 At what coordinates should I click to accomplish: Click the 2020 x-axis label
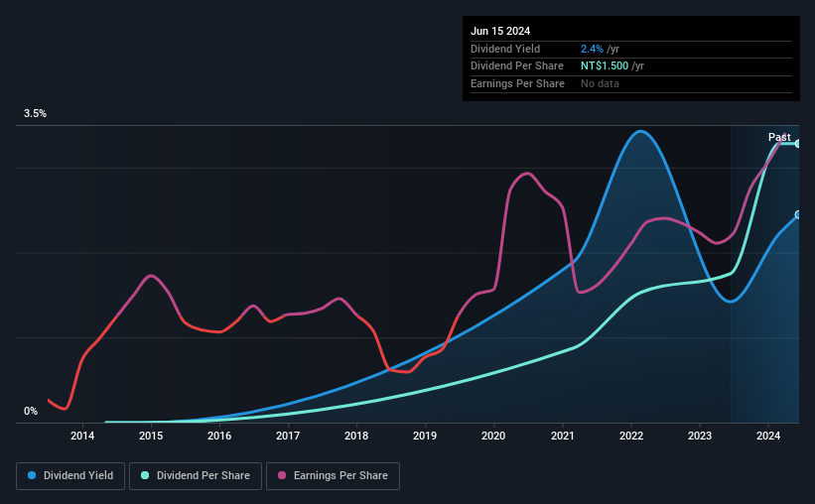coord(493,436)
